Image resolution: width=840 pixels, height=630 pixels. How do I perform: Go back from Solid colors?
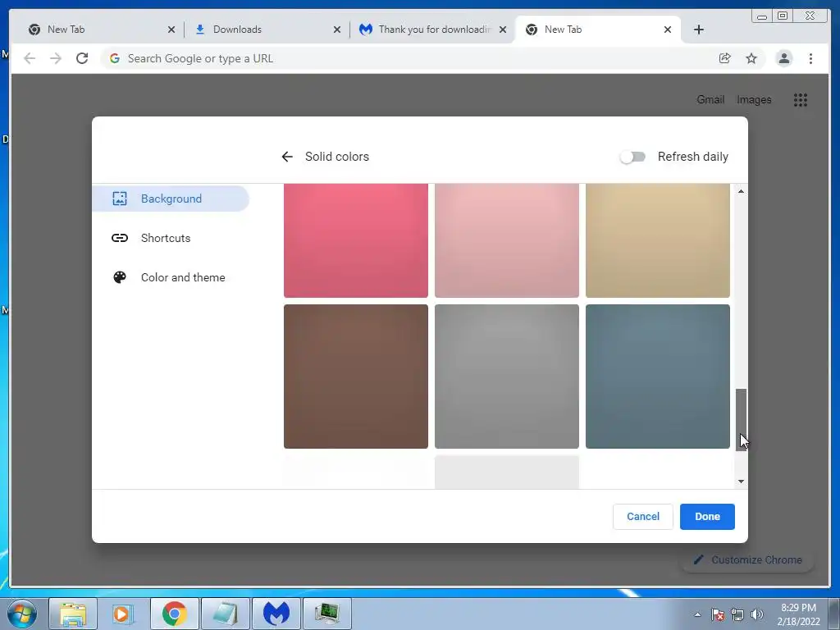point(287,157)
